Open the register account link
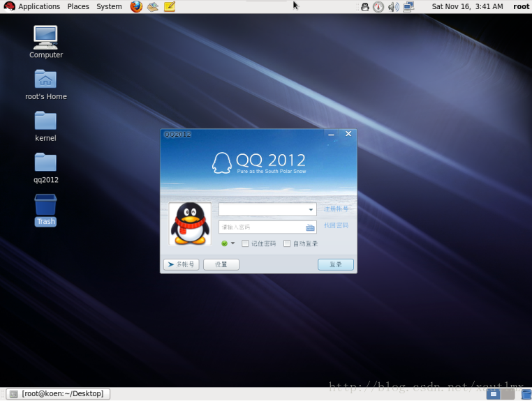The image size is (532, 401). pos(336,209)
